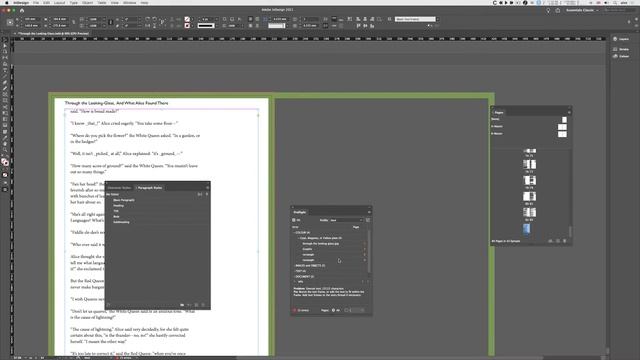640x360 pixels.
Task: Delete selected pages icon in Pages panel
Action: tap(565, 241)
